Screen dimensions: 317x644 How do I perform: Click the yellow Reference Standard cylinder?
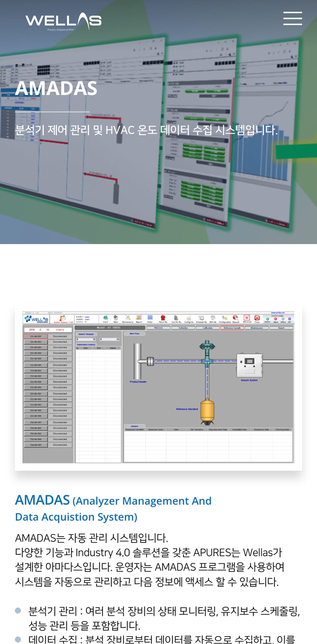coord(207,411)
